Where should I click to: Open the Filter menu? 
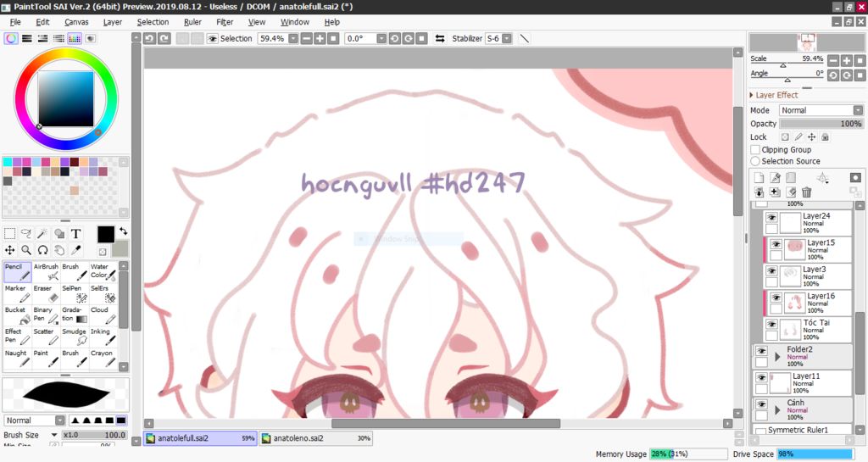225,22
